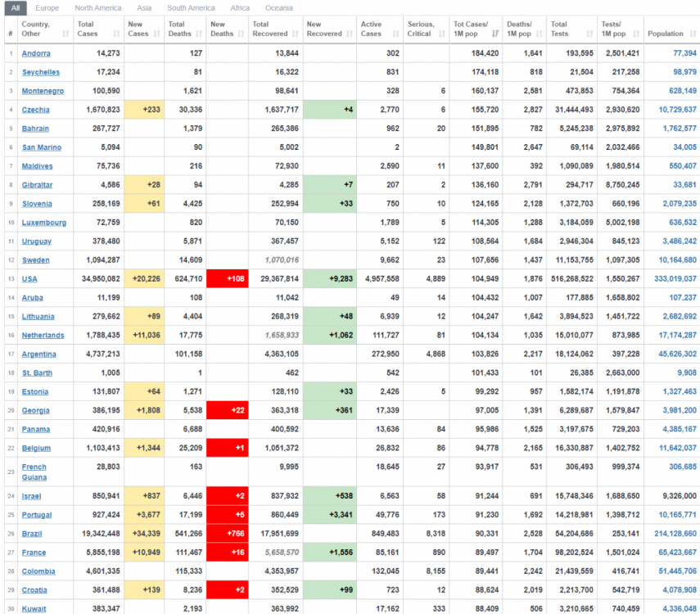Screen dimensions: 700x614
Task: Open the French Guiana link
Action: 34,472
